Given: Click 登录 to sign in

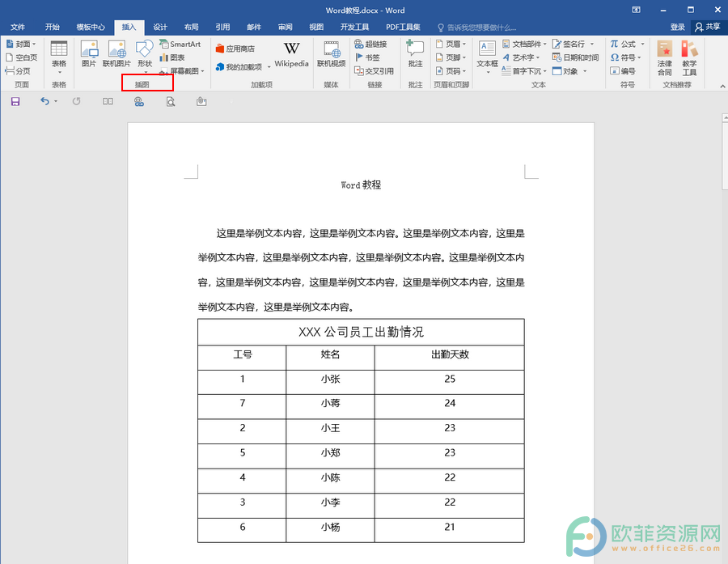Looking at the screenshot, I should click(677, 27).
